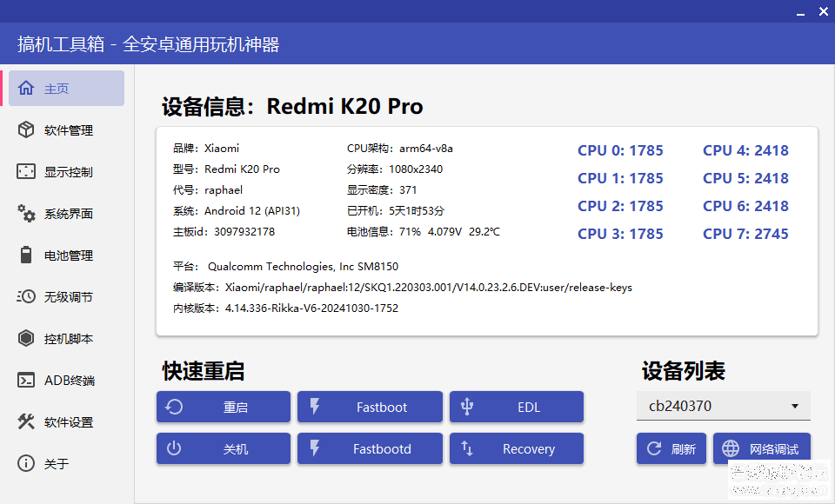Image resolution: width=835 pixels, height=504 pixels.
Task: Switch to 显示控制 page
Action: [x=67, y=171]
